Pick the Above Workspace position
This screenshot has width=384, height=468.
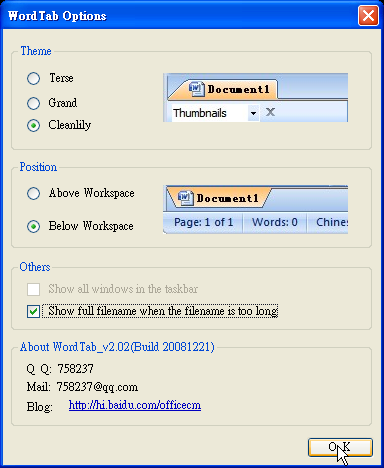(33, 193)
